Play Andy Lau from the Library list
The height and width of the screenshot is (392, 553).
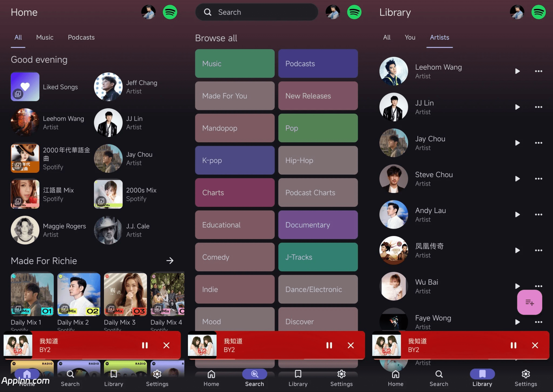[x=517, y=215]
